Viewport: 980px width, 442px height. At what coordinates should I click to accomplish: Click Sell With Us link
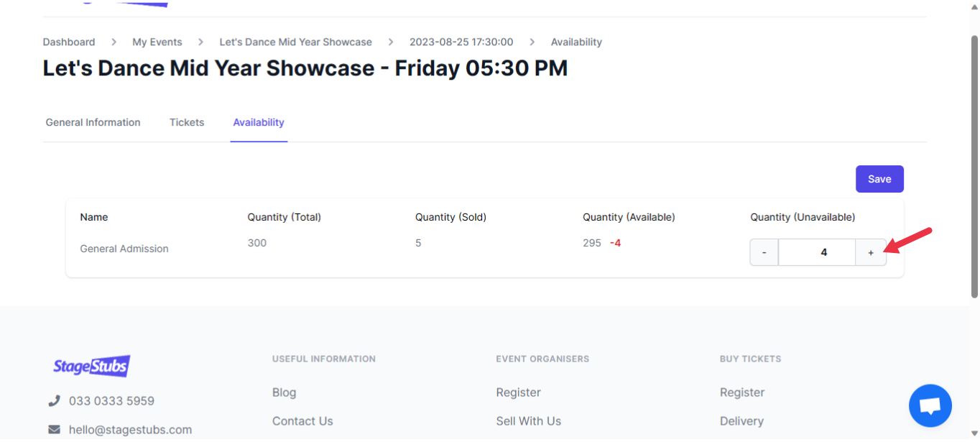528,421
